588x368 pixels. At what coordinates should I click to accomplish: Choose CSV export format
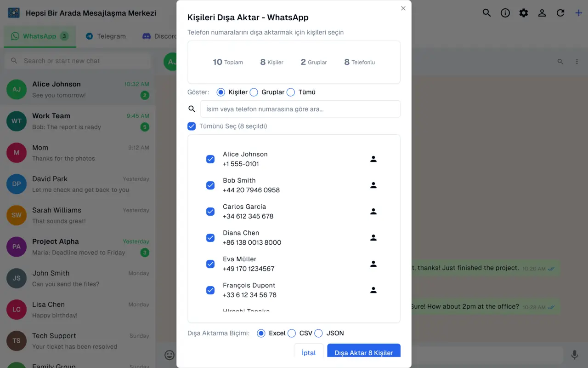pos(291,333)
